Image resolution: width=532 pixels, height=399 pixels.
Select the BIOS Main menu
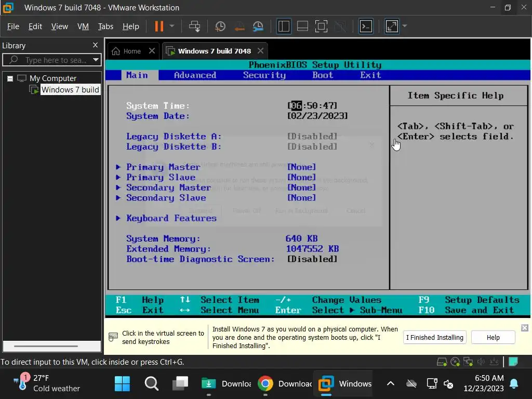click(137, 75)
